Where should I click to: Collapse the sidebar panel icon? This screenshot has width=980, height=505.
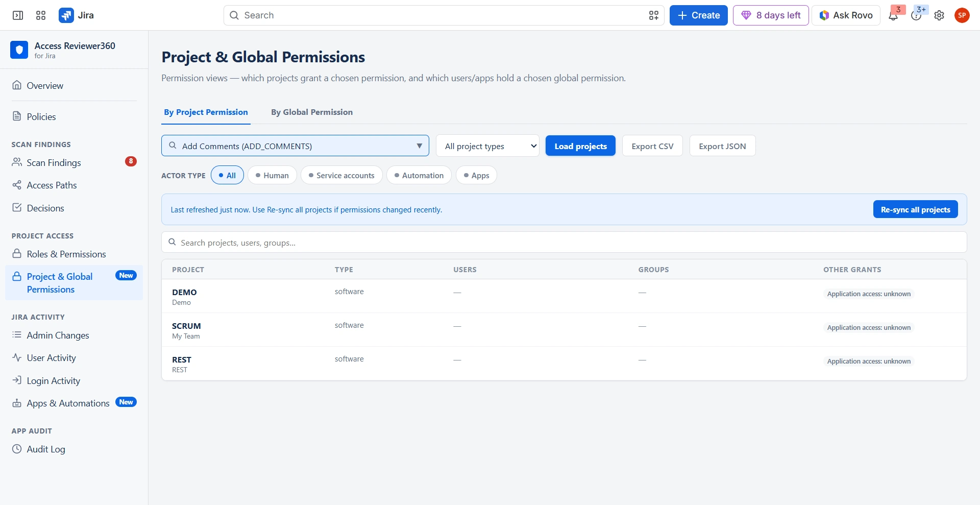[x=18, y=15]
